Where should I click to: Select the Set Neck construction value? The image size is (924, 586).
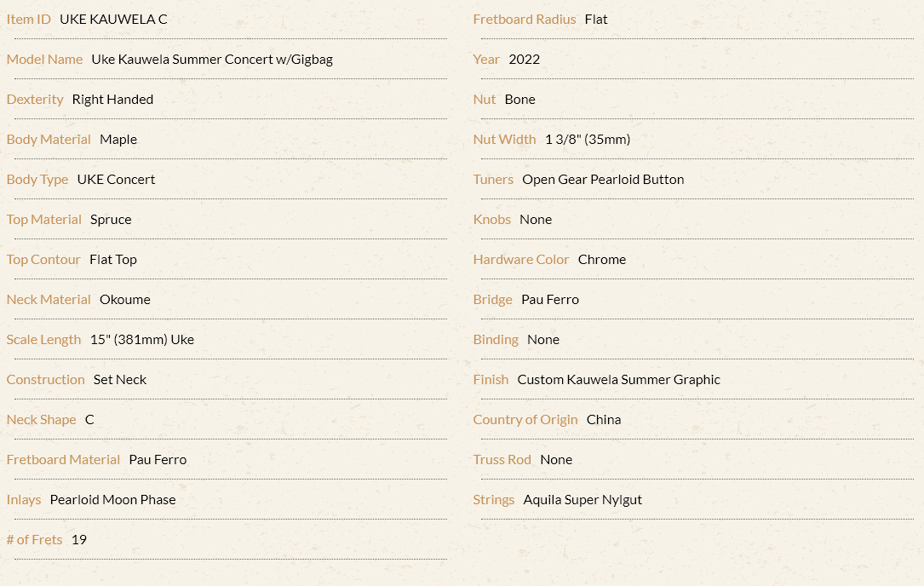pyautogui.click(x=119, y=380)
